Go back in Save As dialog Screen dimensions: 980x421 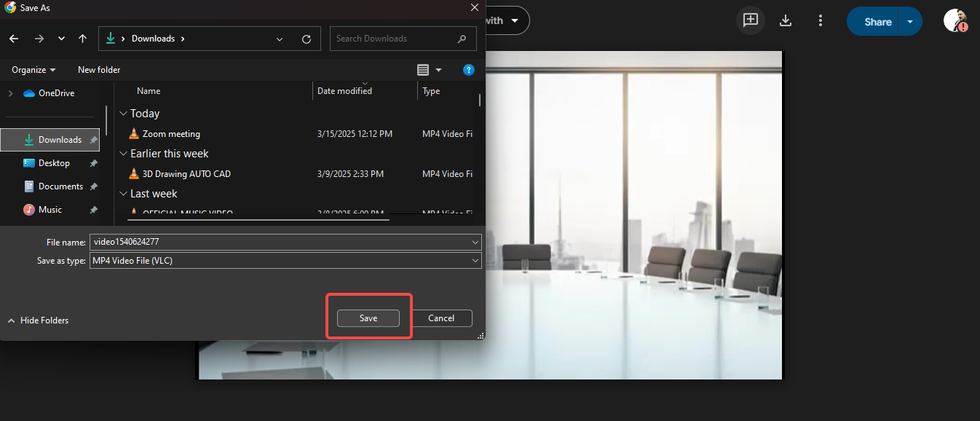tap(14, 39)
